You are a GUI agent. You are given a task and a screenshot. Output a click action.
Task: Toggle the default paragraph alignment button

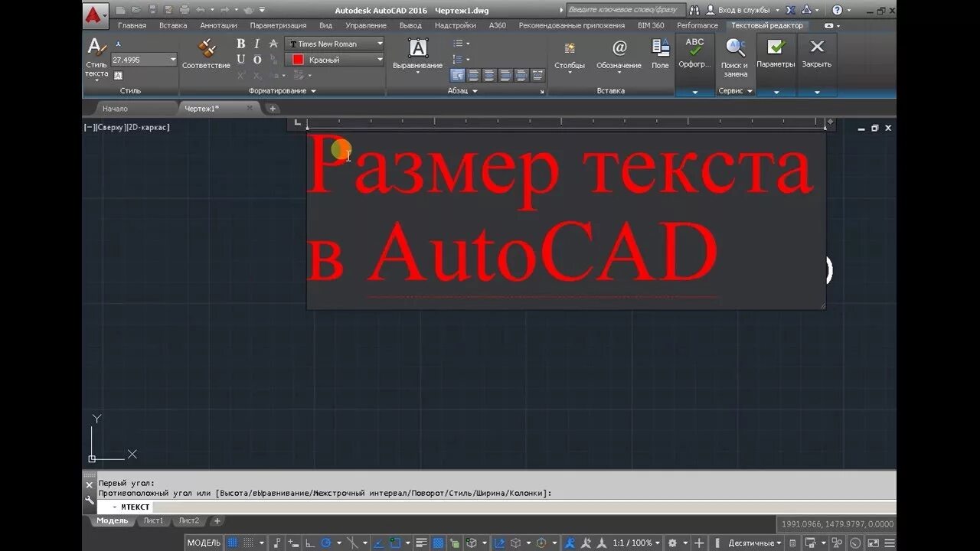[457, 75]
